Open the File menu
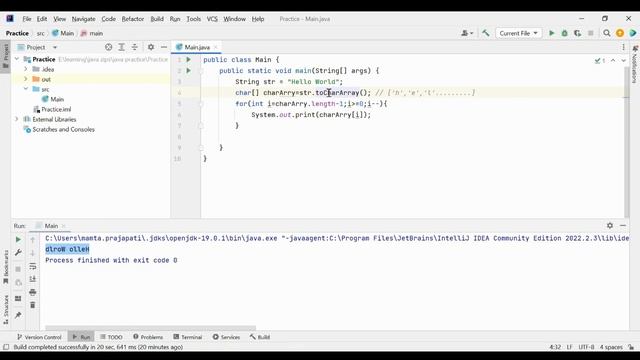The width and height of the screenshot is (640, 360). point(27,19)
